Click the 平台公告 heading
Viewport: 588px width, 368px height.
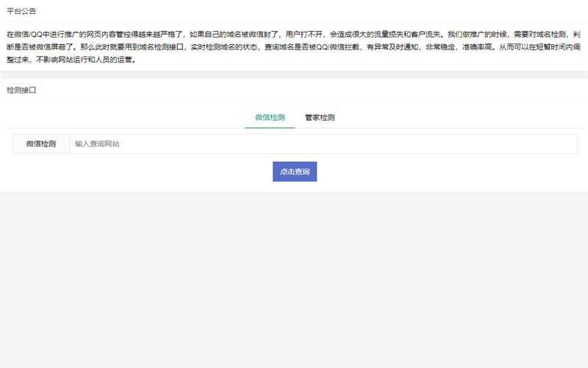click(21, 11)
